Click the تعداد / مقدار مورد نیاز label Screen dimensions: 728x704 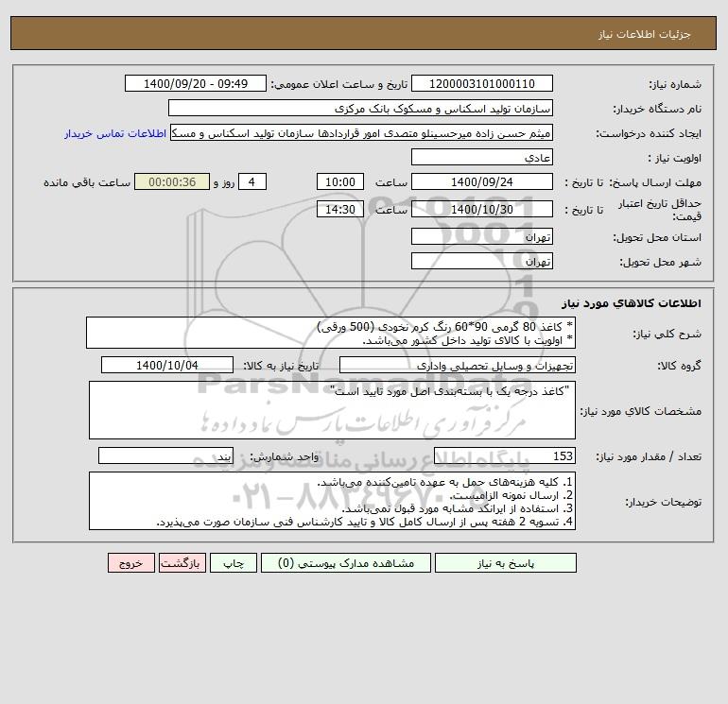[649, 456]
